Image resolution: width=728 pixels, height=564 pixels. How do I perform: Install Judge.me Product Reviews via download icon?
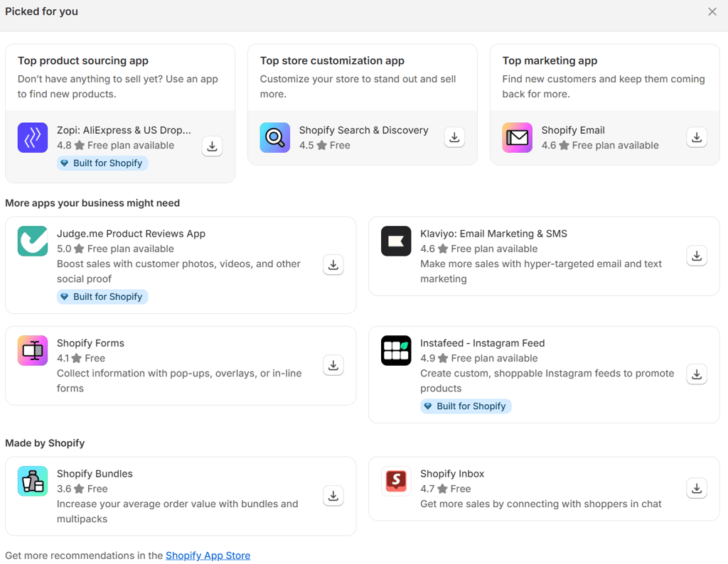point(333,265)
